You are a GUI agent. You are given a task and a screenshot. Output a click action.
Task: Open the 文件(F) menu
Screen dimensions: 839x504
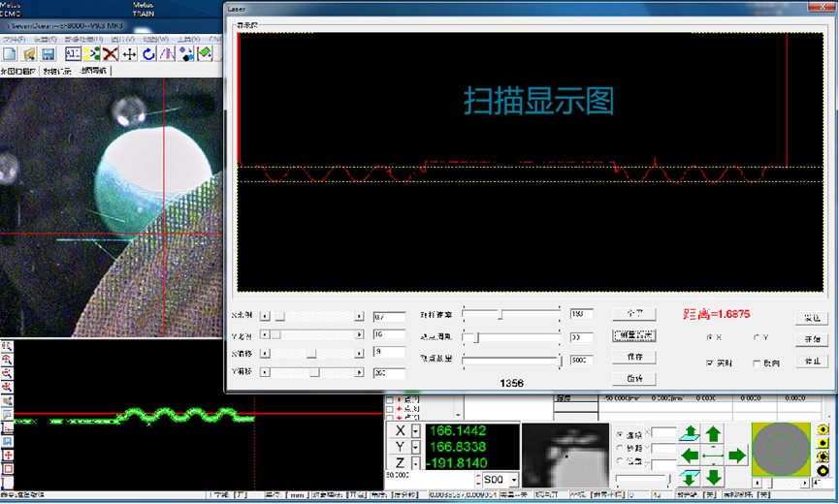(x=15, y=39)
